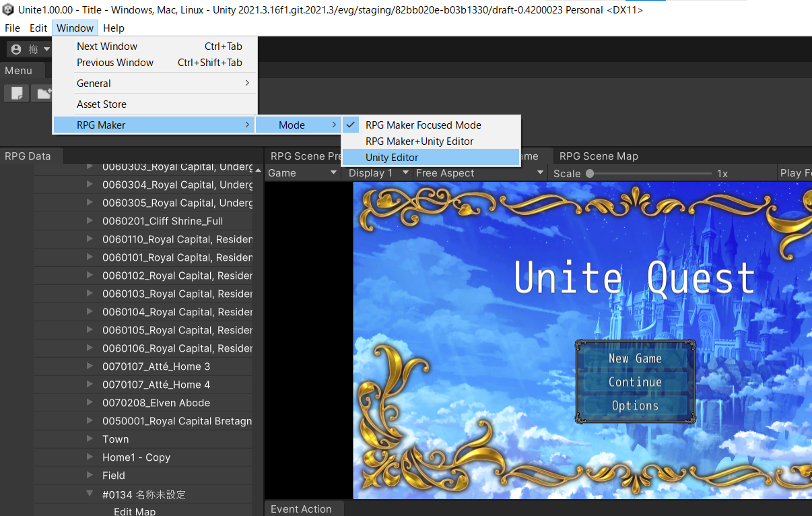Click New Game on the title screen
This screenshot has height=516, width=812.
point(635,359)
